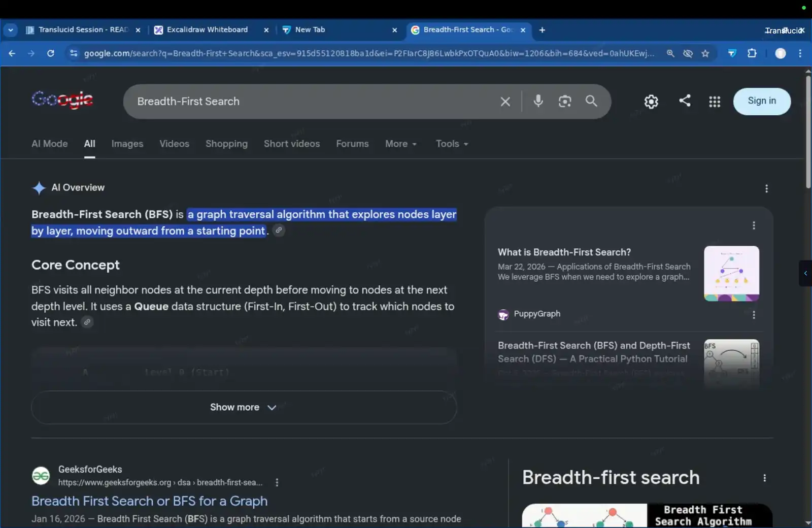Switch to Videos results
The width and height of the screenshot is (812, 528).
(x=174, y=144)
